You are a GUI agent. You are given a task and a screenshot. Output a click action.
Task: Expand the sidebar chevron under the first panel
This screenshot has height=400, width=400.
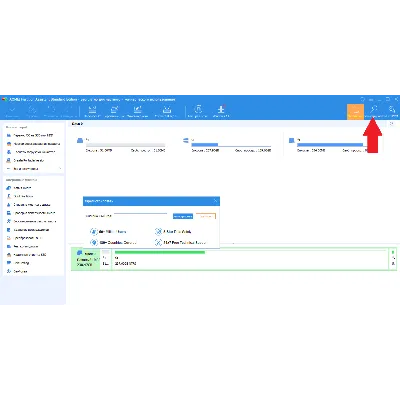pyautogui.click(x=60, y=169)
